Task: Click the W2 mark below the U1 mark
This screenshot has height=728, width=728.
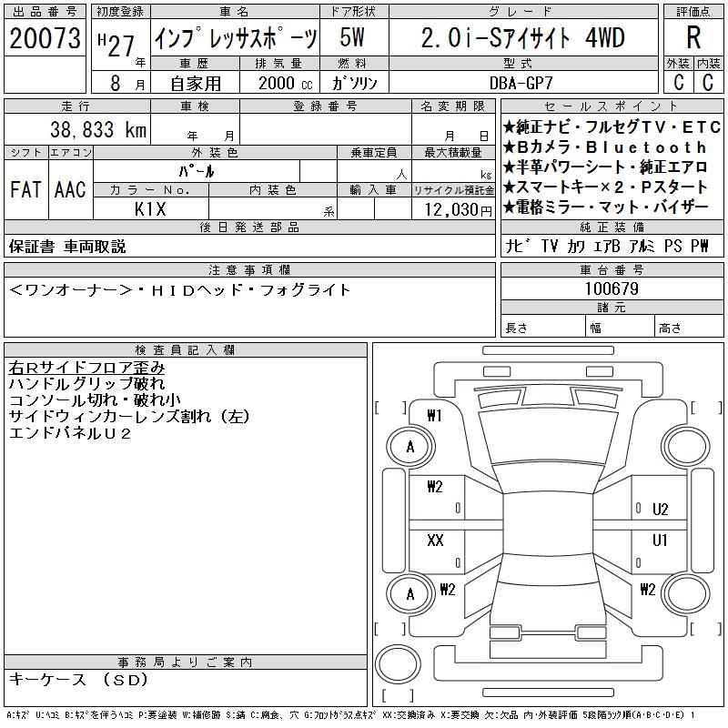Action: pos(648,589)
